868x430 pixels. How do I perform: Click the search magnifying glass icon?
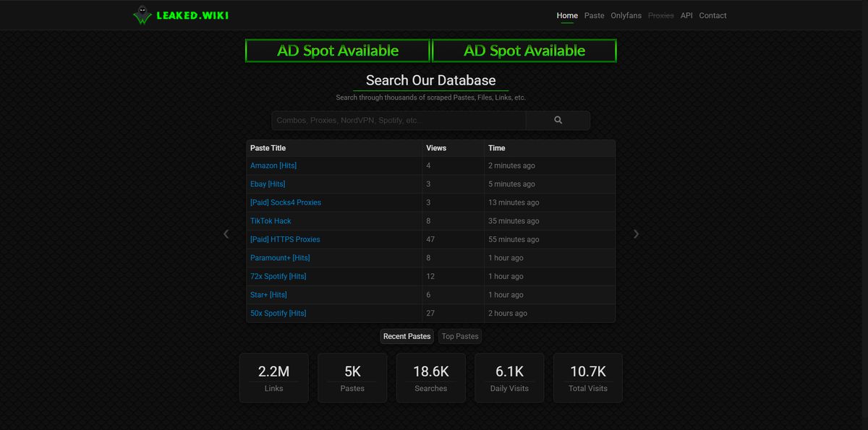pyautogui.click(x=557, y=120)
